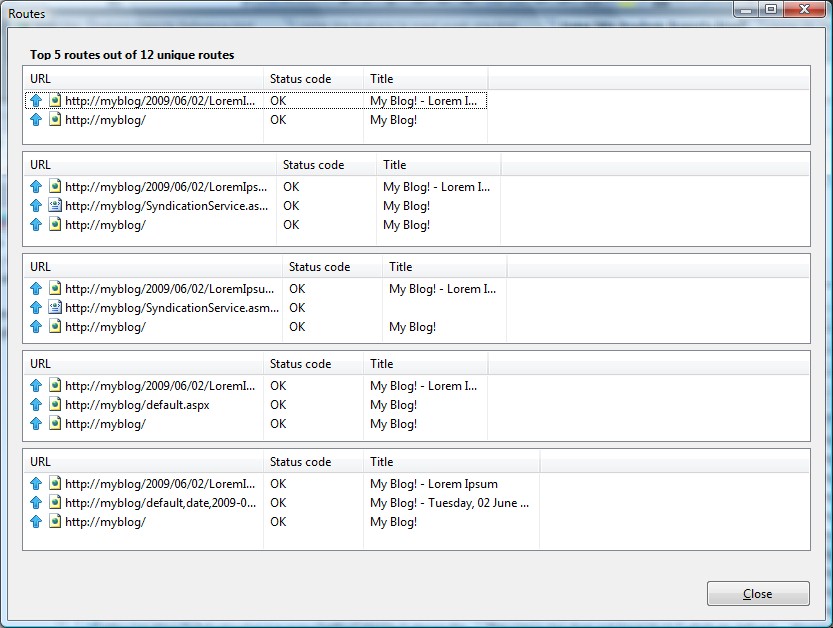Image resolution: width=833 pixels, height=628 pixels.
Task: Click up arrow of myblog root row beneath default.aspx
Action: [36, 424]
